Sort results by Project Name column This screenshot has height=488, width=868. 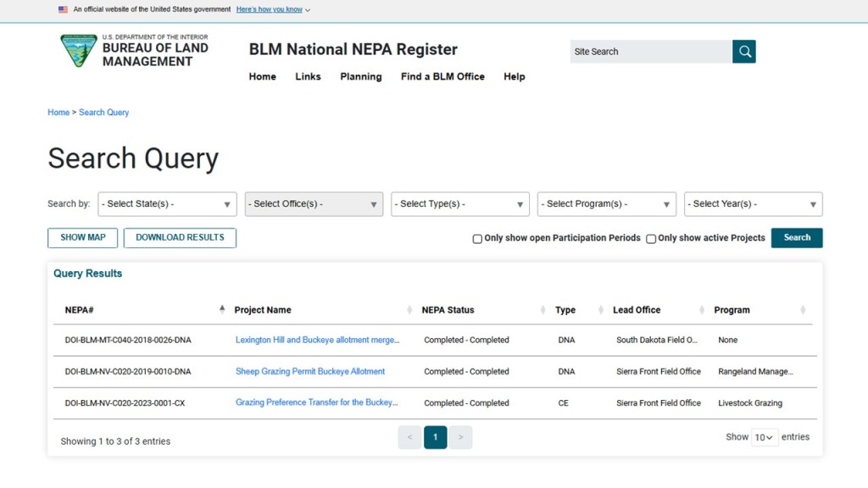[263, 310]
